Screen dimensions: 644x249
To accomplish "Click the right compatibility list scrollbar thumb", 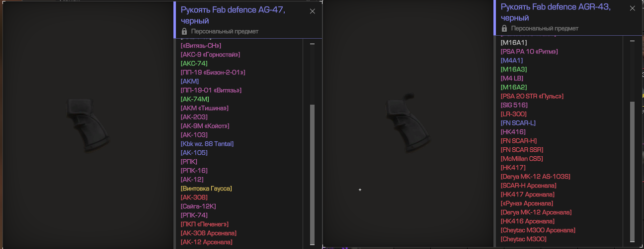I will [632, 171].
